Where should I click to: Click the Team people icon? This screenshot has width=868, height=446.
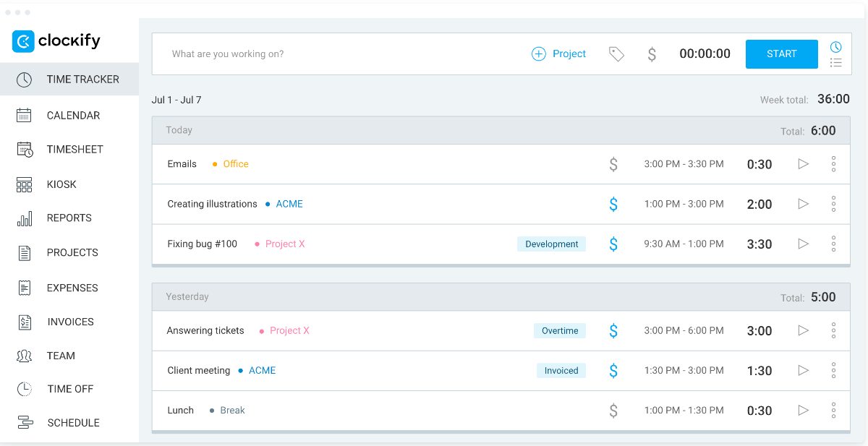[x=25, y=356]
